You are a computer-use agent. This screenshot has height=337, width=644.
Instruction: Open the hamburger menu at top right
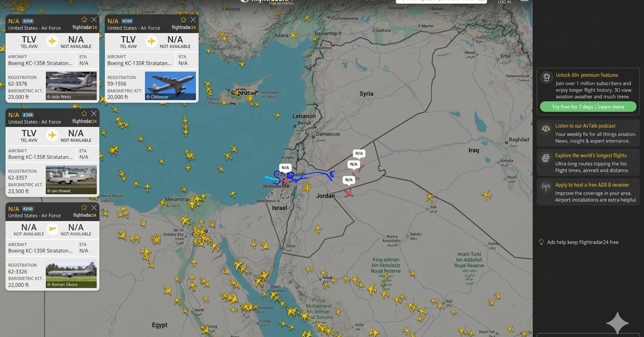pos(524,2)
